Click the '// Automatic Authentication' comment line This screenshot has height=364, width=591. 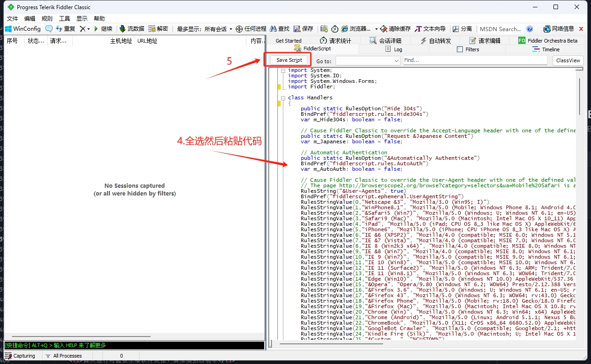click(x=344, y=152)
